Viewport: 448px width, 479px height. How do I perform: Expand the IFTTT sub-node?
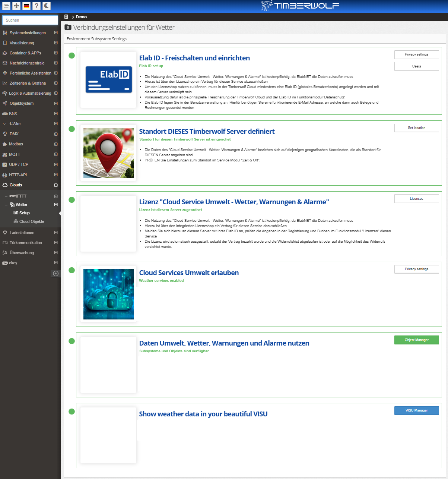click(x=56, y=196)
